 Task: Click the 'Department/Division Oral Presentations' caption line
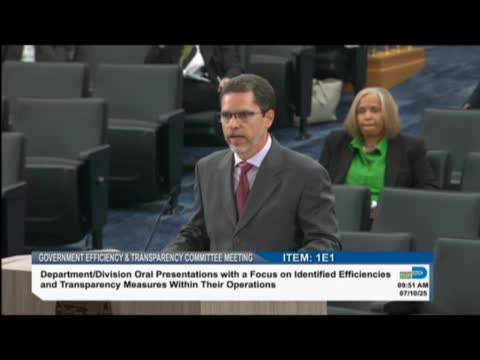tap(215, 274)
